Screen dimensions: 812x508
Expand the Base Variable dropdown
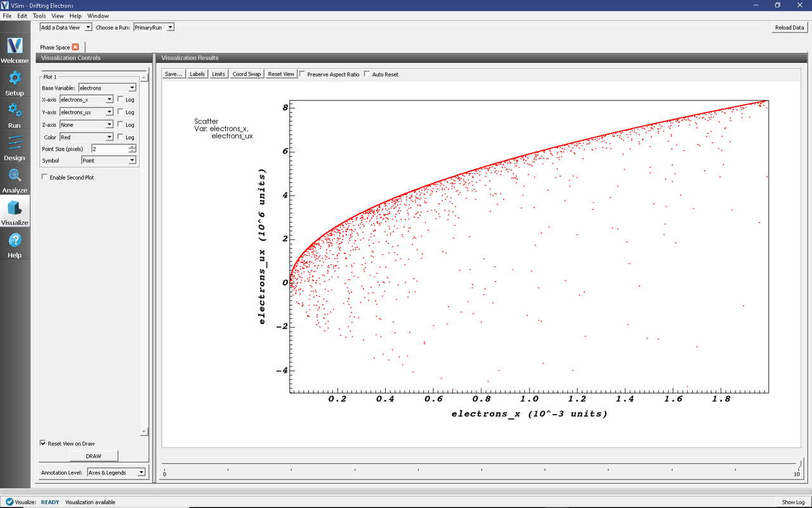click(107, 88)
